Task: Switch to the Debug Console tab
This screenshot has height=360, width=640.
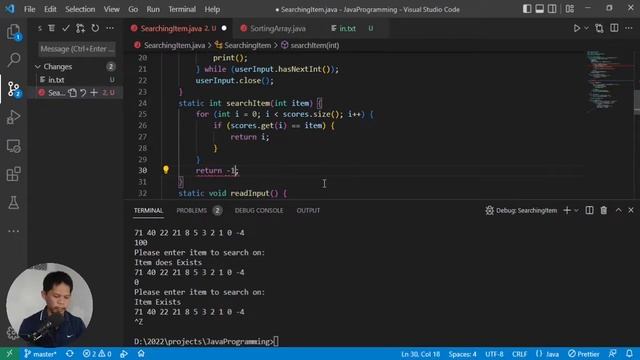Action: (259, 210)
